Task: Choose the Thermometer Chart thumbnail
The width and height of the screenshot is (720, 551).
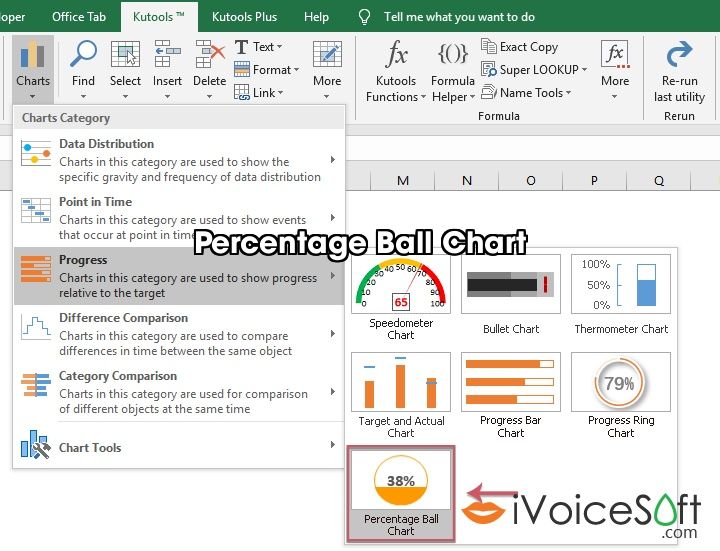Action: coord(621,284)
